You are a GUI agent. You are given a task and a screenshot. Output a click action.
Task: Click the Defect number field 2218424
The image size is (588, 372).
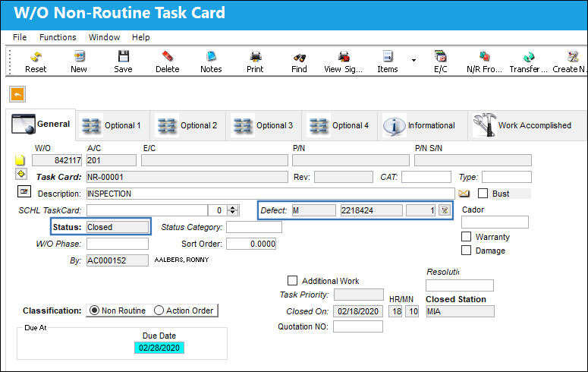point(371,210)
